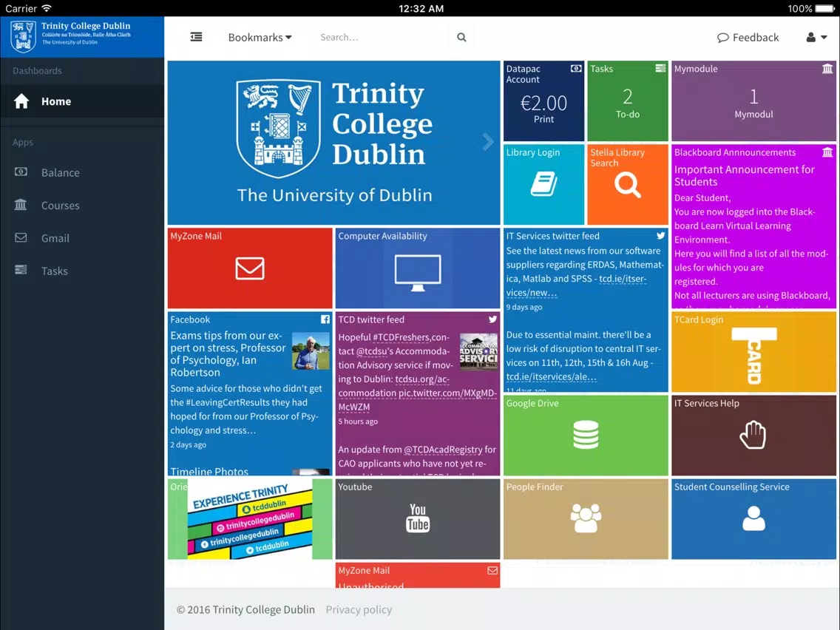
Task: Click the Facebook tile logo icon
Action: (325, 319)
